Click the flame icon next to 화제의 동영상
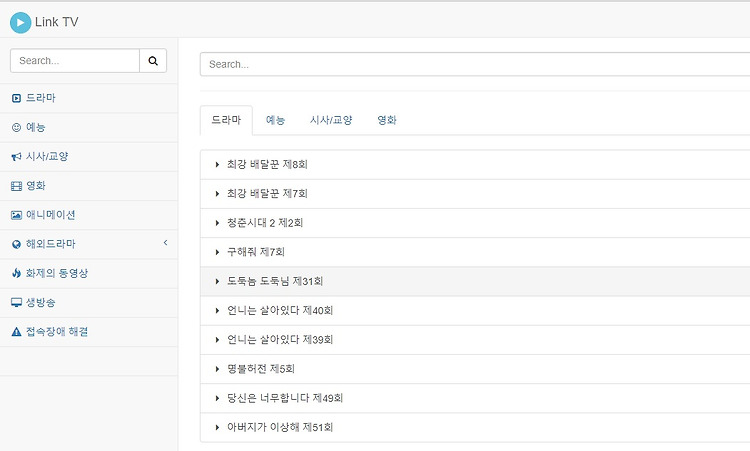750x451 pixels. [16, 273]
